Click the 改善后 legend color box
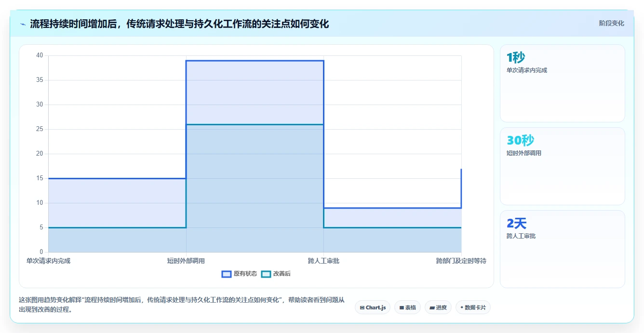 pyautogui.click(x=266, y=274)
